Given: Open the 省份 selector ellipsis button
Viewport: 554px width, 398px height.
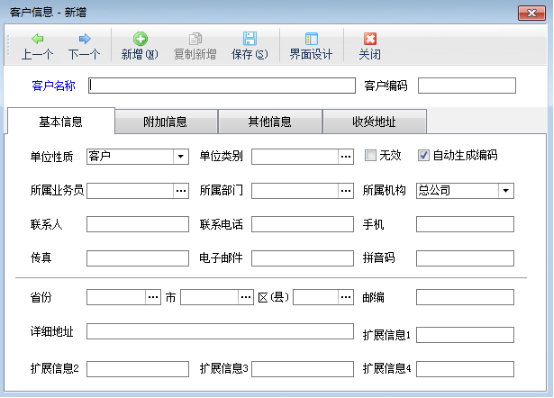Looking at the screenshot, I should point(153,297).
